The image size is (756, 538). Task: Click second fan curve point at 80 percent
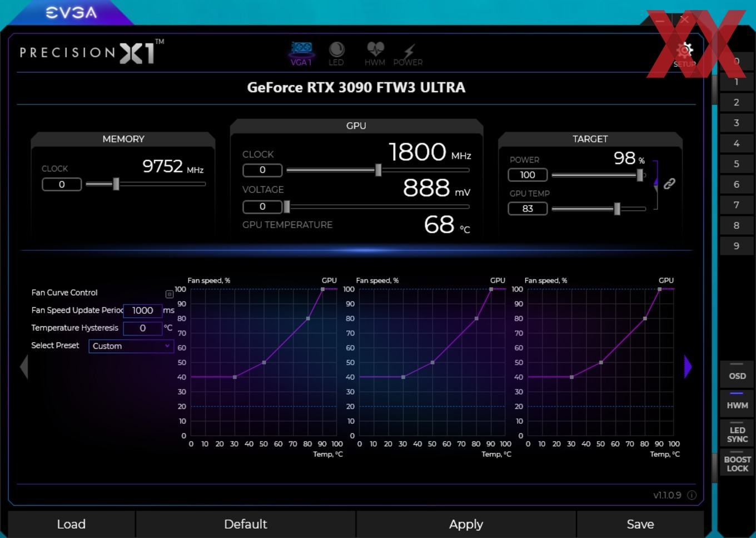[x=476, y=319]
